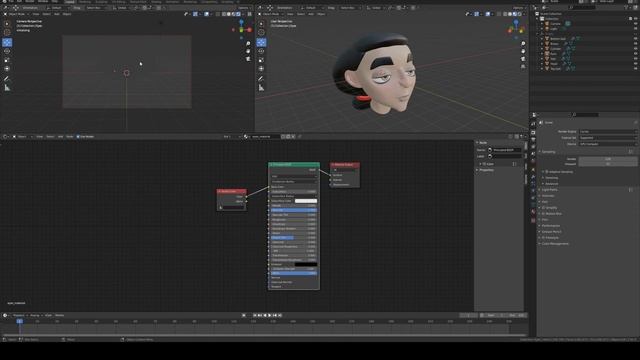Open the Render Engine dropdown
The image size is (640, 360).
608,131
